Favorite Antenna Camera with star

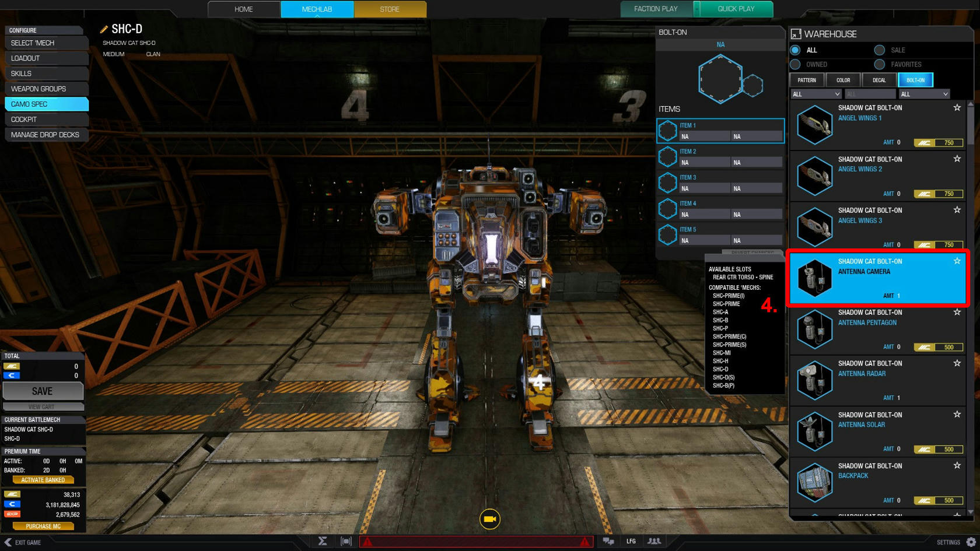click(x=957, y=261)
